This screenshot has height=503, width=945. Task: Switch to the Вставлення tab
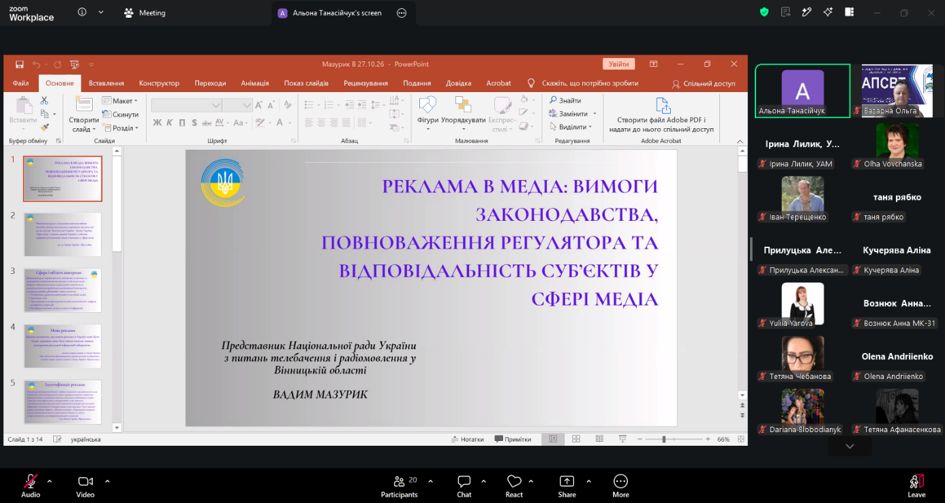[106, 83]
